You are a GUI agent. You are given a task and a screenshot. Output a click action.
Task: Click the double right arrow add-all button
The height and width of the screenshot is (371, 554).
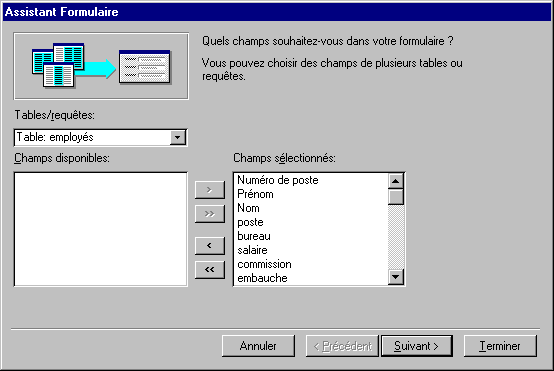coord(210,214)
